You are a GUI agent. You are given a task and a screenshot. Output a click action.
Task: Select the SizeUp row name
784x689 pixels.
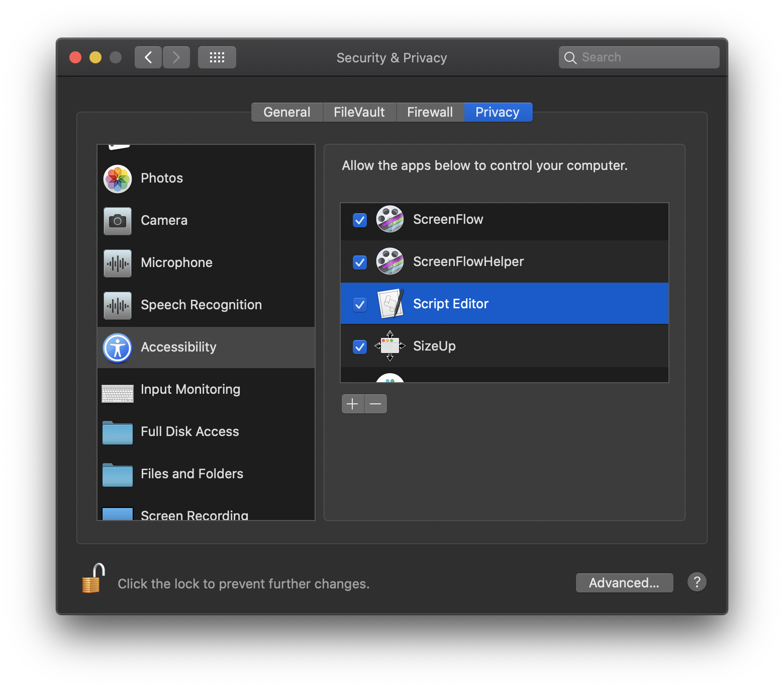click(434, 346)
